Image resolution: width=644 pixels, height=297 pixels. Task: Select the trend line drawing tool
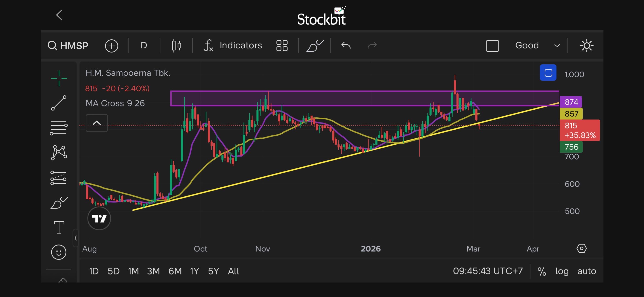59,103
